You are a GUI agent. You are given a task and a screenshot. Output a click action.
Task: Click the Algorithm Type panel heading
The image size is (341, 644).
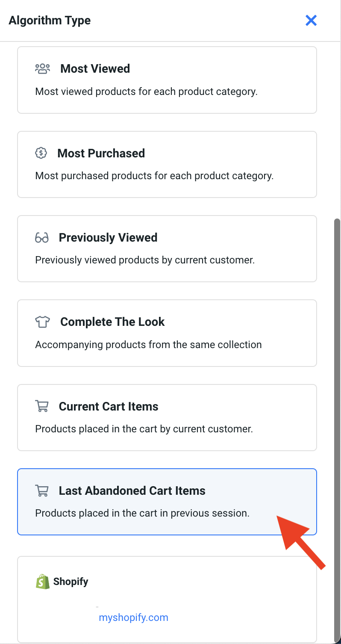[50, 21]
